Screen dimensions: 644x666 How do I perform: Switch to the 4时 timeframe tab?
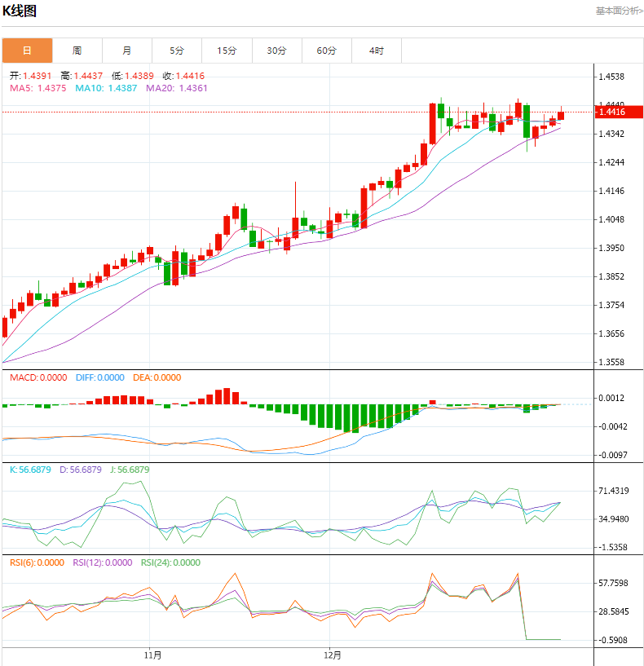coord(376,51)
